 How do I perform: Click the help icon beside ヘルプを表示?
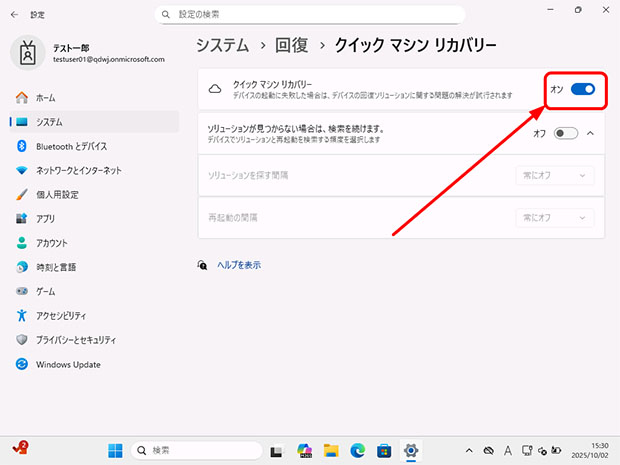pyautogui.click(x=202, y=265)
